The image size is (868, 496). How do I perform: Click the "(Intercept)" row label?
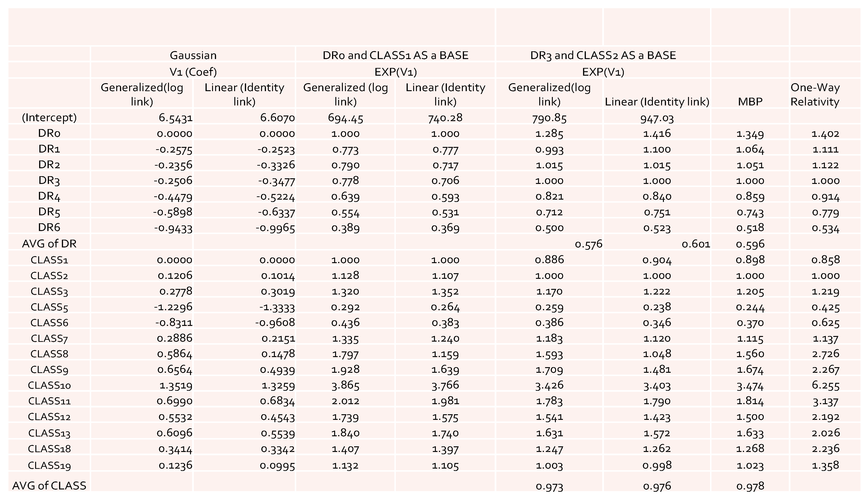[49, 118]
